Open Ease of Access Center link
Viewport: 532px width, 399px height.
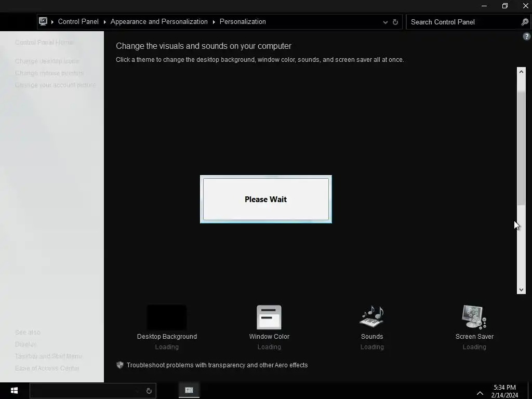point(47,368)
